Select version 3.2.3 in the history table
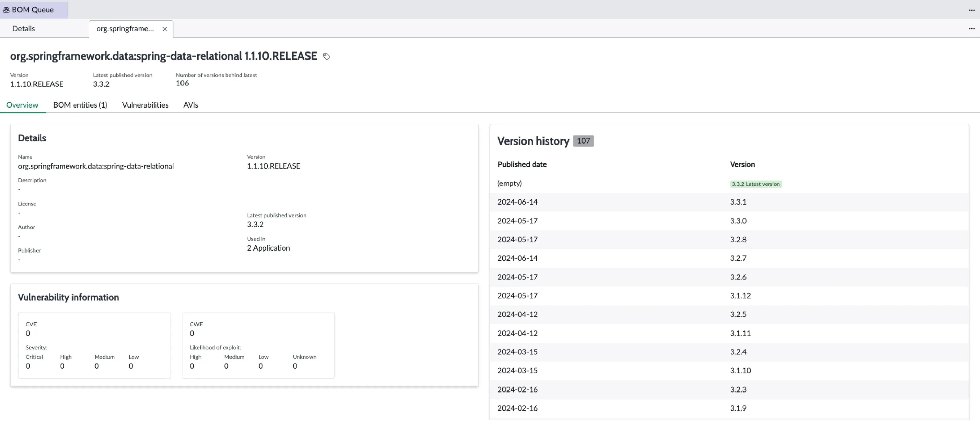 tap(738, 389)
